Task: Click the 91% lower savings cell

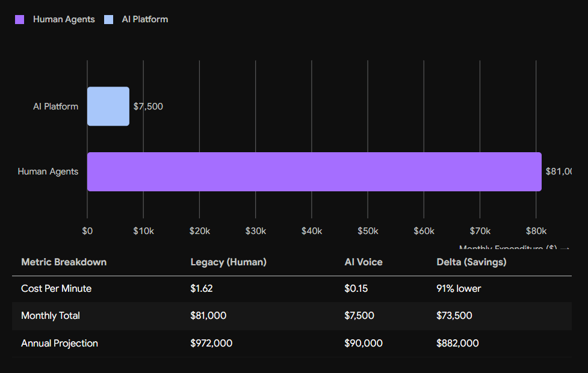Action: (x=459, y=289)
